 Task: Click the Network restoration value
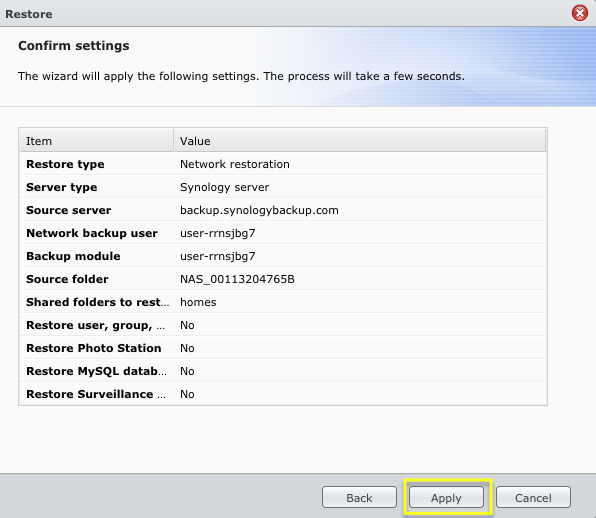point(235,164)
